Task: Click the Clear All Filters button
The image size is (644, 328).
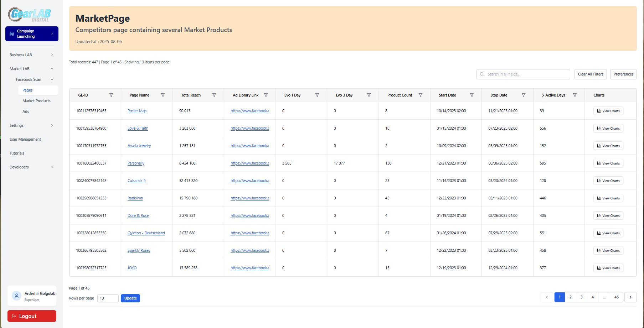Action: point(590,74)
